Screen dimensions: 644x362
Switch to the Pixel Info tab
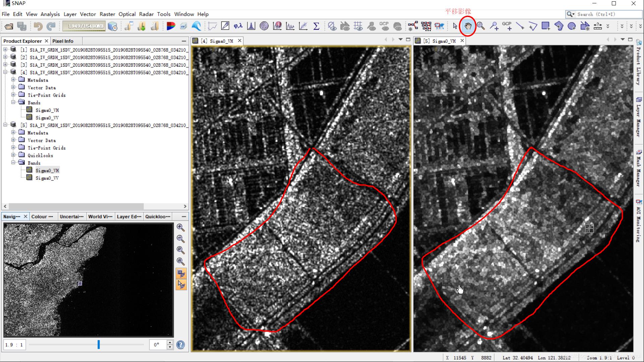pos(63,41)
